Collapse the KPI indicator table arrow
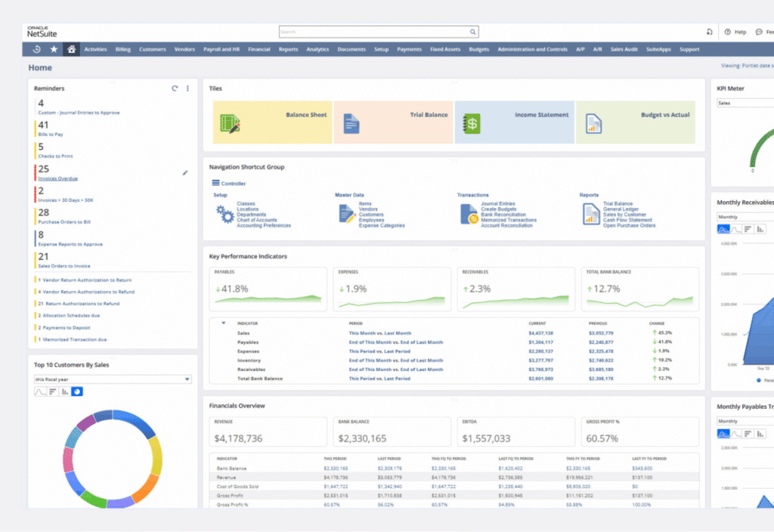Screen dimensions: 774x532 click(x=223, y=323)
